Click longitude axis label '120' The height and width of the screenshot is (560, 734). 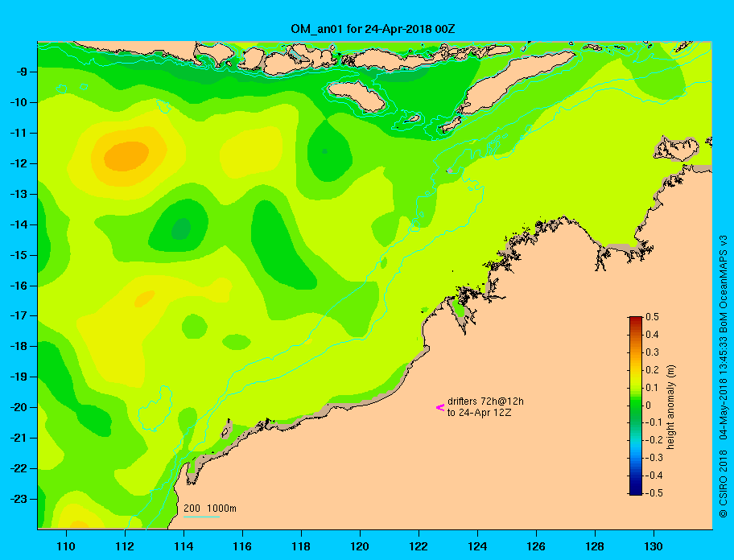(x=360, y=546)
